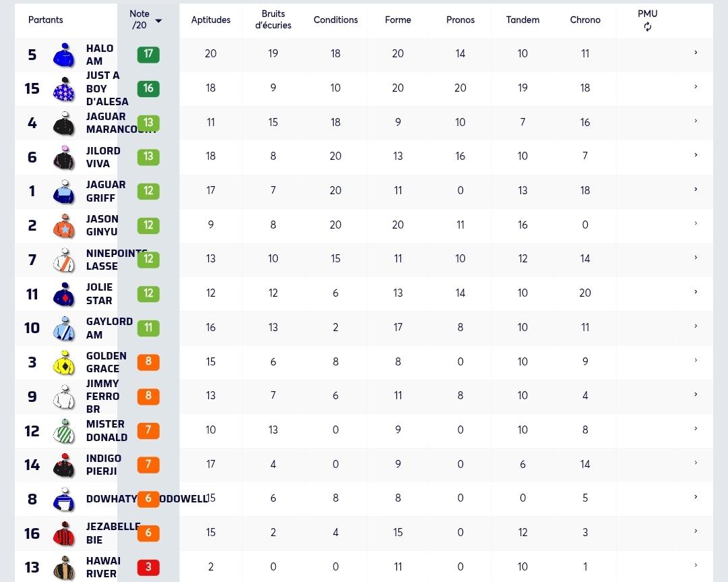Click Hawai River's brown jockey silk icon
The image size is (728, 582).
(64, 567)
